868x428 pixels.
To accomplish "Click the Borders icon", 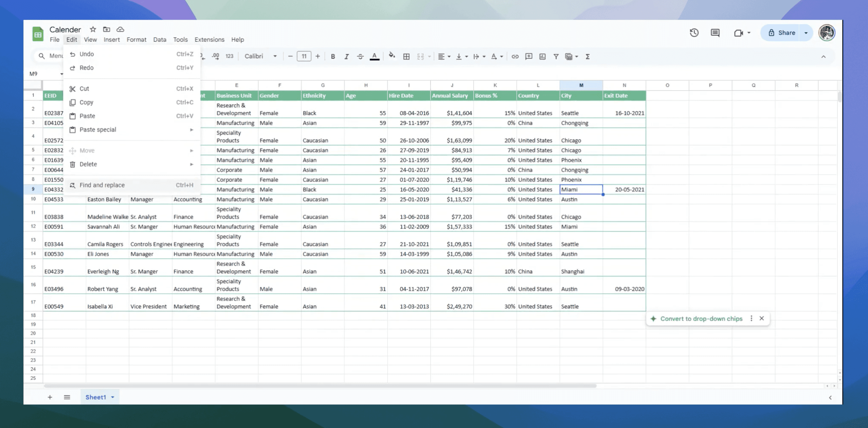I will [x=407, y=56].
